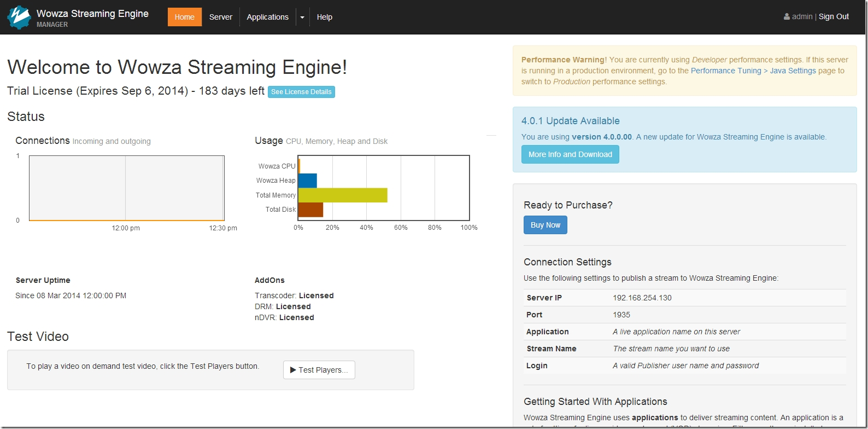Click the '4.0.1 Update Available' heading
Screen dimensions: 868x429
[571, 121]
